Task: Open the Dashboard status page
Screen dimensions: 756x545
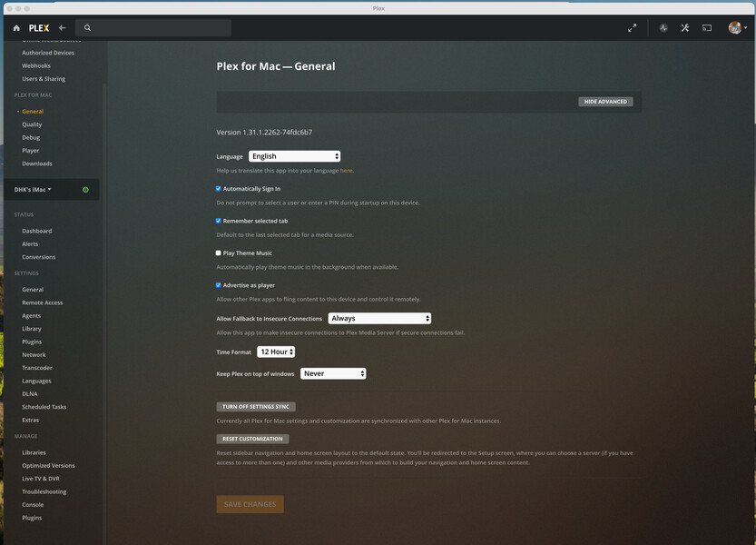Action: (37, 232)
